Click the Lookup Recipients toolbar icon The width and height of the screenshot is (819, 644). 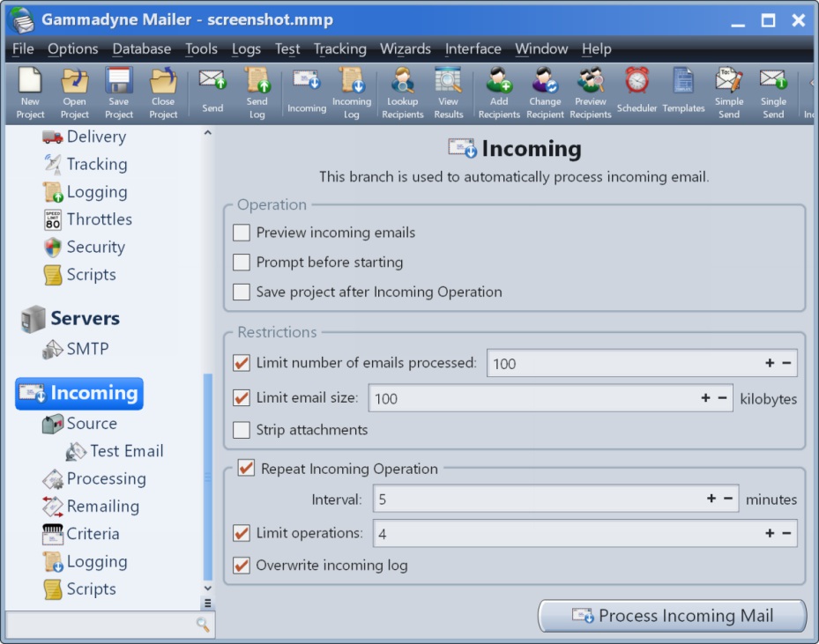pyautogui.click(x=403, y=93)
